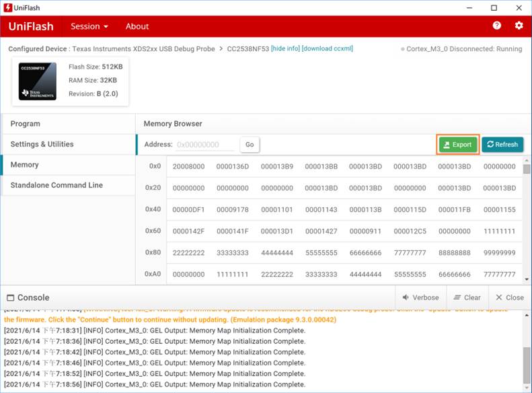Viewport: 532px width, 393px height.
Task: Click the CC2538NF53 chip thumbnail
Action: click(38, 81)
